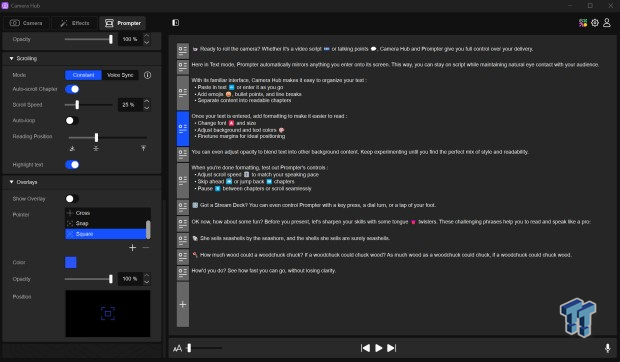Toggle the sidebar panel icon
This screenshot has width=620, height=362.
pyautogui.click(x=176, y=23)
